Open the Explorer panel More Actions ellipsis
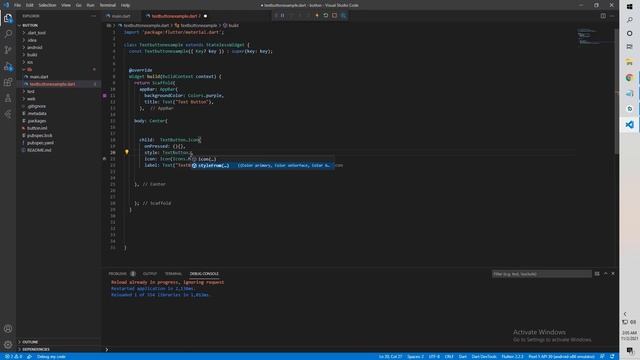Viewport: 640px width, 360px height. coord(93,16)
